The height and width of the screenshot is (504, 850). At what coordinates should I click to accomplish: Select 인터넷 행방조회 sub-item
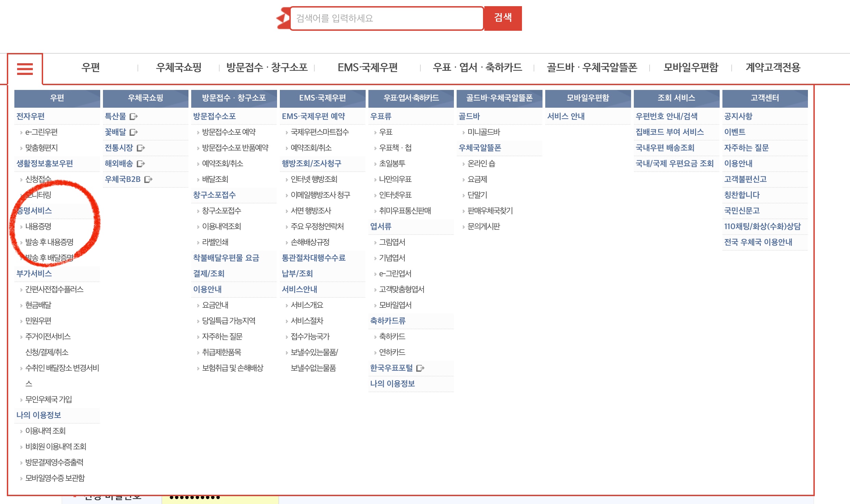(x=314, y=179)
